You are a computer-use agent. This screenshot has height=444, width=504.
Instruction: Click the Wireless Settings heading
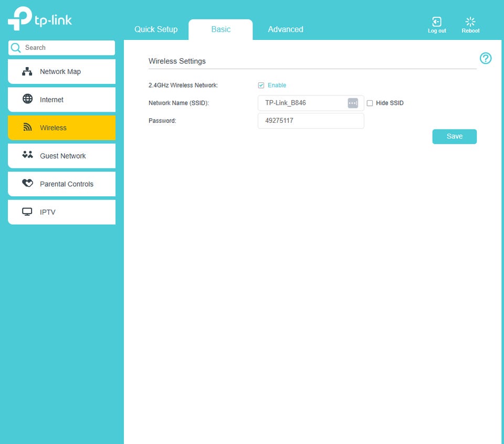click(x=177, y=61)
